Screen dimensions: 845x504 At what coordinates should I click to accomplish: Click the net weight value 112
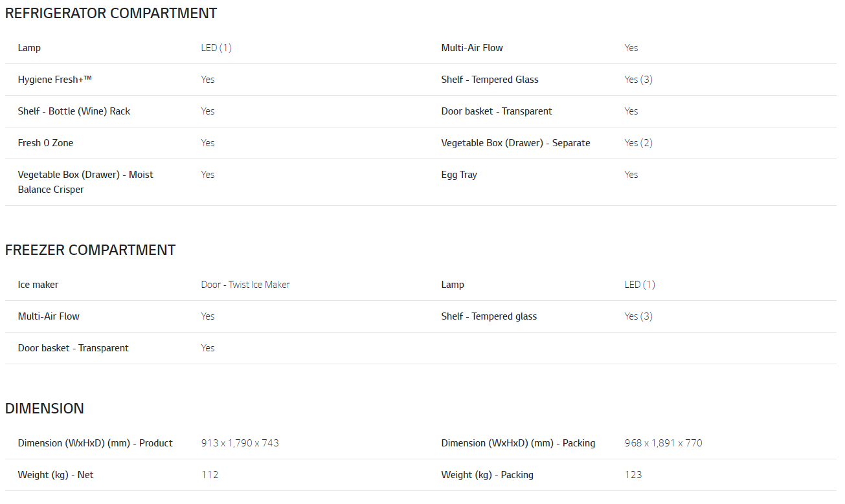pyautogui.click(x=210, y=475)
